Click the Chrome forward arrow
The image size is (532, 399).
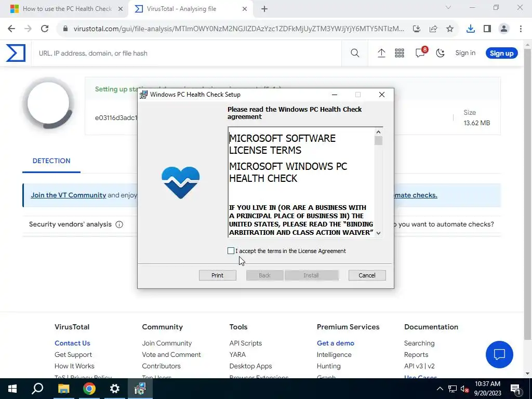pos(28,29)
